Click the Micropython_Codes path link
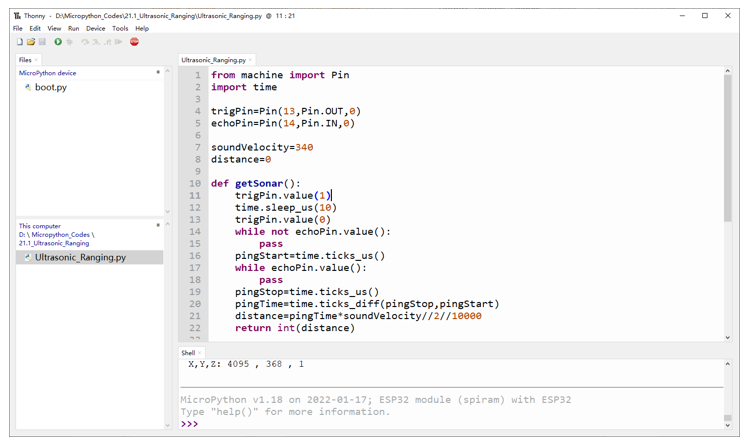 coord(61,234)
